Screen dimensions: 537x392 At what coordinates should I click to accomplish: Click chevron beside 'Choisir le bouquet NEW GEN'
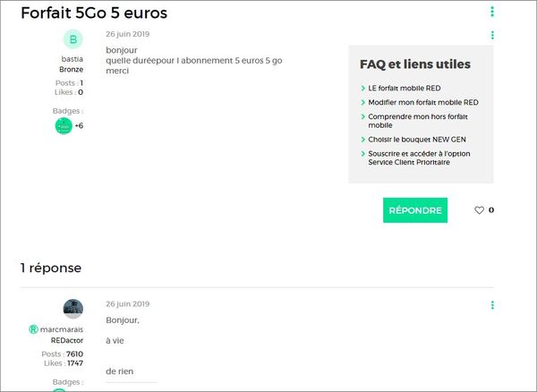tap(363, 140)
